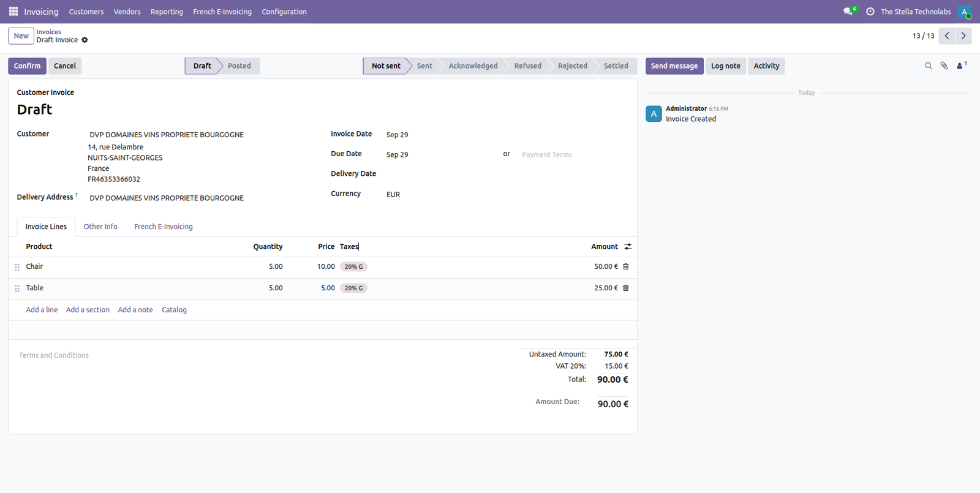Open the Reporting menu
980x493 pixels.
pos(167,12)
